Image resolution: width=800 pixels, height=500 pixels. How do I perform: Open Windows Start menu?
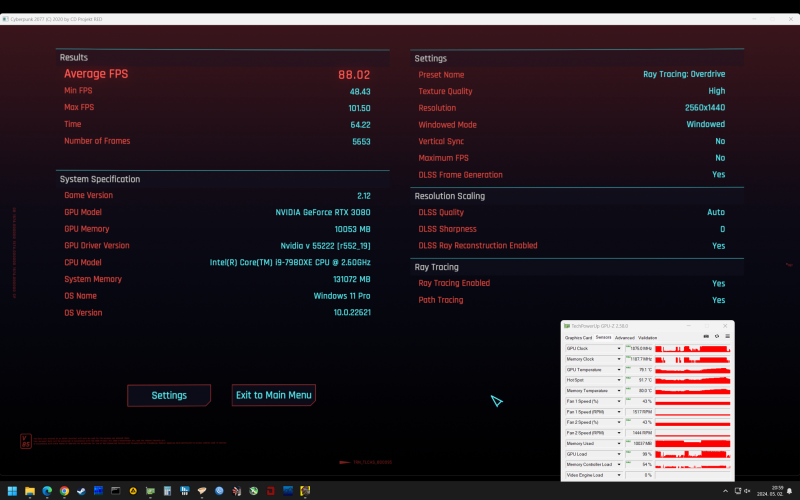tap(12, 491)
